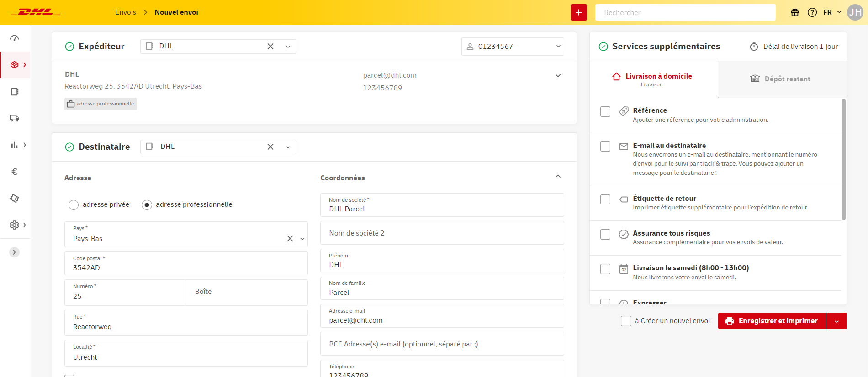Enable the E-mail au destinataire checkbox
Image resolution: width=868 pixels, height=377 pixels.
[605, 147]
